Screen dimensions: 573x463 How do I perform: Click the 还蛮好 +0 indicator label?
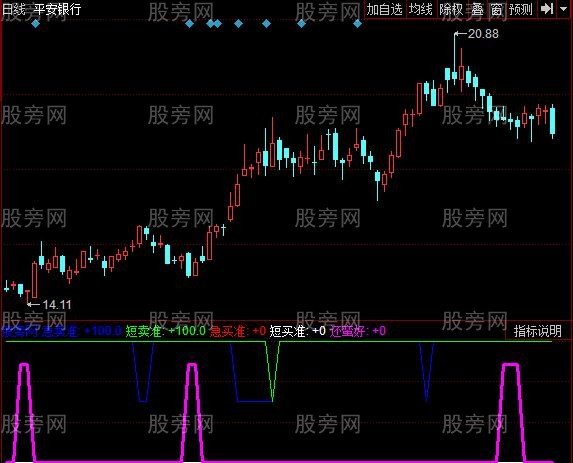coord(358,331)
